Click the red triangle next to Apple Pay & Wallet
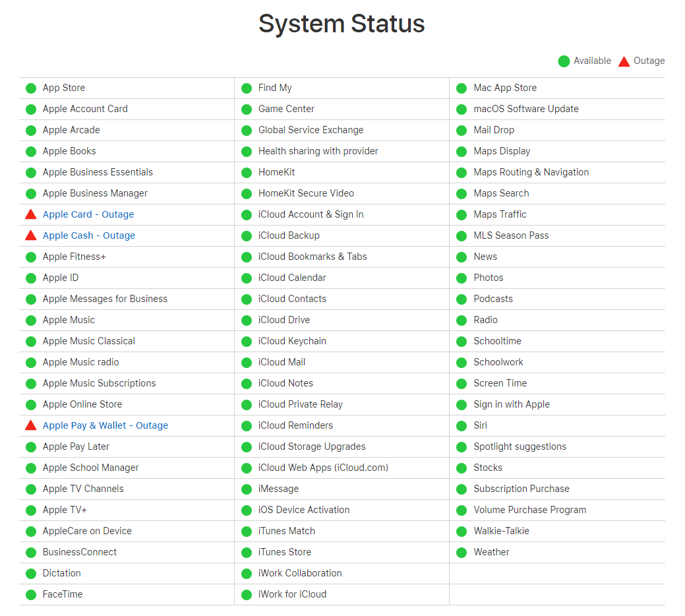Image resolution: width=685 pixels, height=616 pixels. point(30,425)
